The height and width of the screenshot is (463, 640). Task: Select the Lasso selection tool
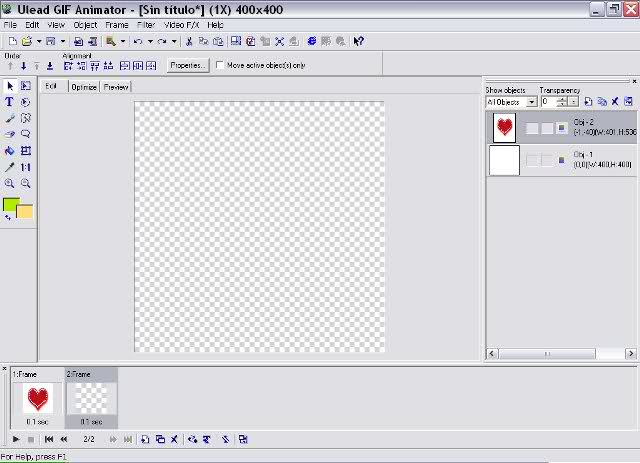pyautogui.click(x=26, y=134)
